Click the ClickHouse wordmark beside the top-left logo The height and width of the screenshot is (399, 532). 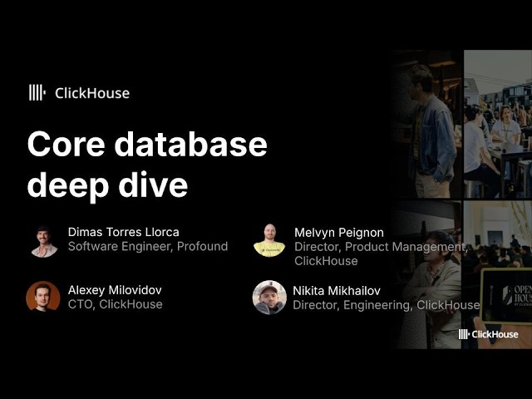[x=92, y=93]
